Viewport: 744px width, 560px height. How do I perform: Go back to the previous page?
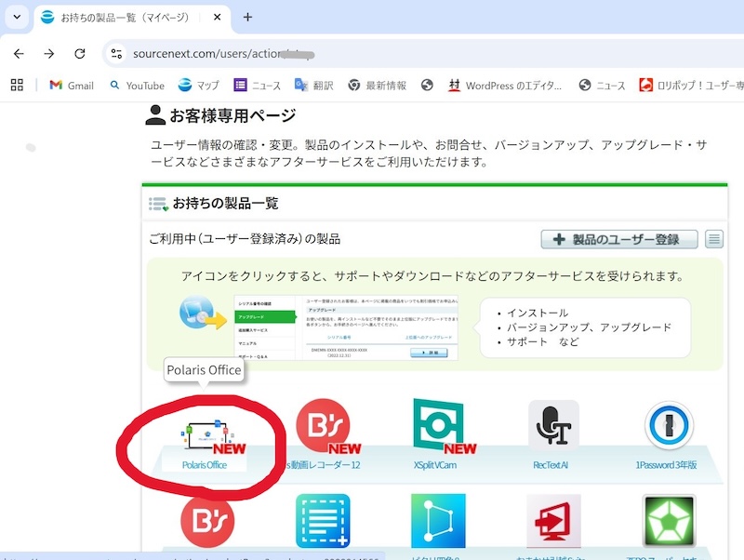click(19, 54)
